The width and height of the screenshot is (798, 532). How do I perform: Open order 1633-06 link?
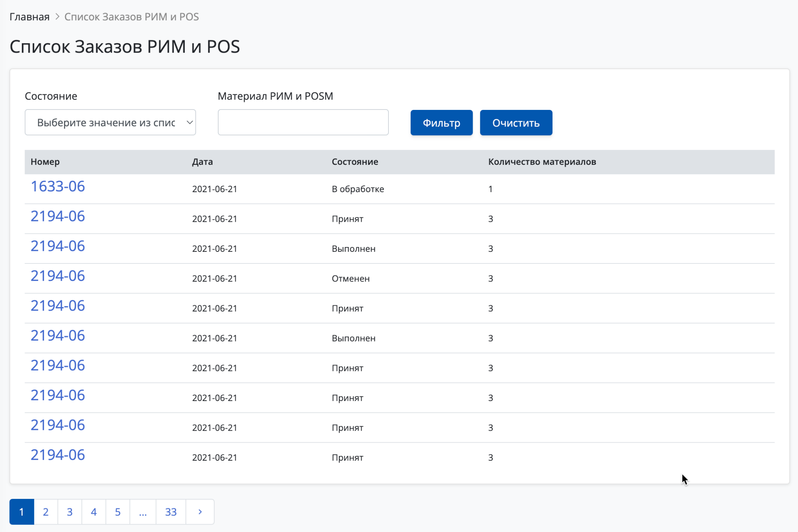(x=58, y=186)
